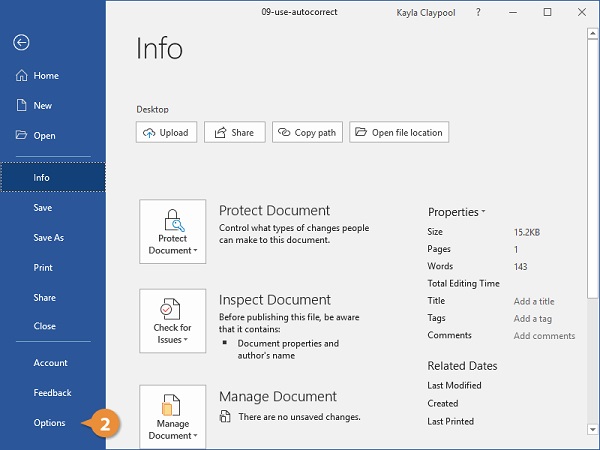Expand the Protect Document dropdown button
This screenshot has width=600, height=450.
tap(173, 232)
